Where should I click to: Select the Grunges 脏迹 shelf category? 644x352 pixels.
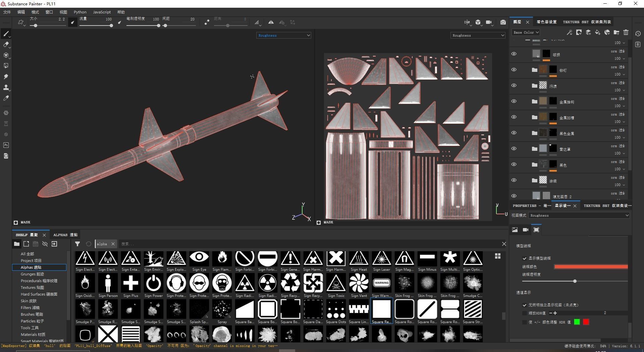tap(32, 274)
